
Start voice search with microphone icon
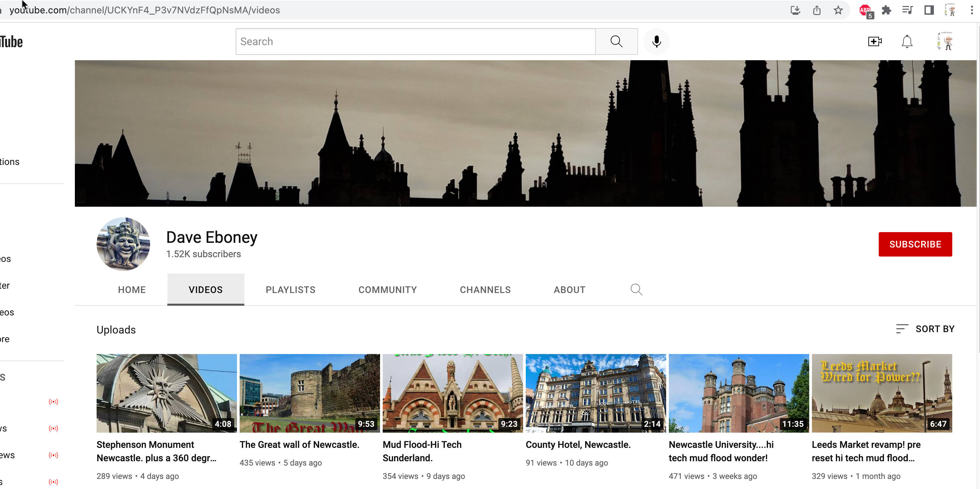click(657, 41)
